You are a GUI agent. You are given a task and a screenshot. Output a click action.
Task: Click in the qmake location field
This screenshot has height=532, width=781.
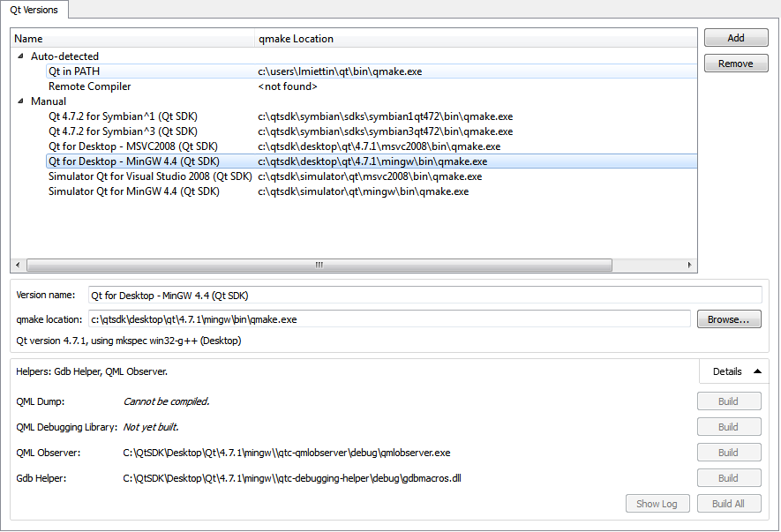[389, 318]
